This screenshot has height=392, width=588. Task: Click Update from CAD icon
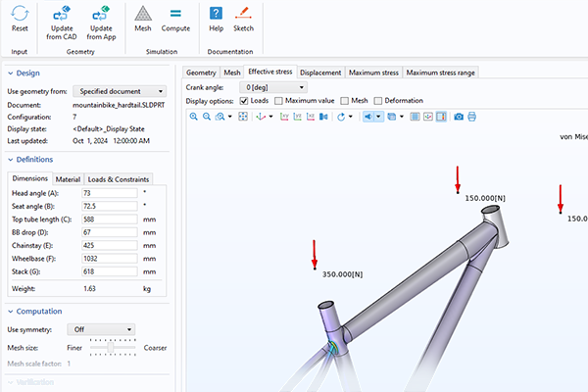[x=63, y=15]
